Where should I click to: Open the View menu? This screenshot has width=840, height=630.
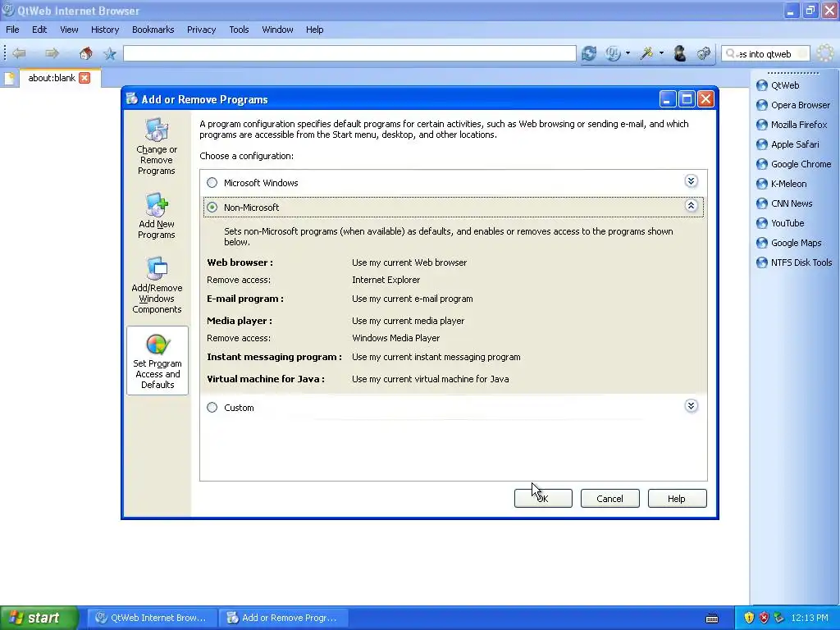(69, 30)
